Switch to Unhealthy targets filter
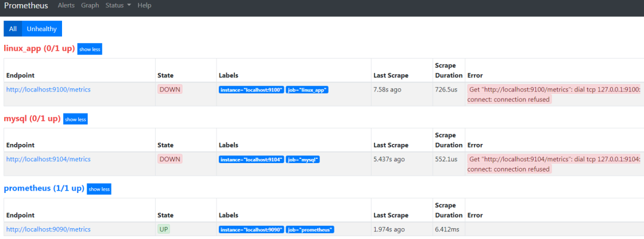The image size is (644, 239). pyautogui.click(x=42, y=29)
